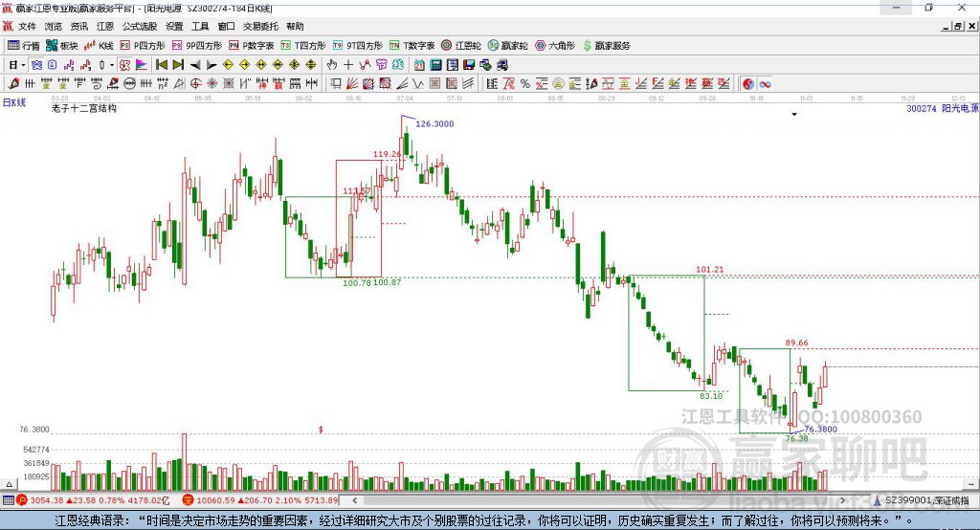Click the horizontal scrollbar right arrow
This screenshot has width=980, height=530.
tap(842, 500)
